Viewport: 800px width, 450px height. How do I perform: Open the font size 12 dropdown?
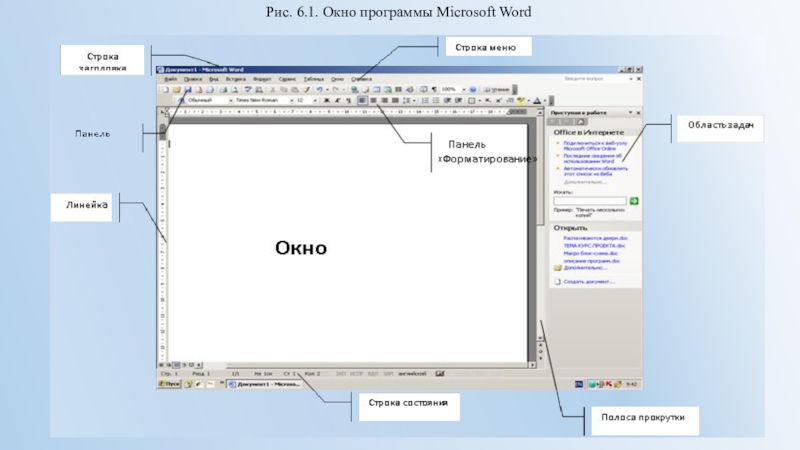[x=315, y=101]
